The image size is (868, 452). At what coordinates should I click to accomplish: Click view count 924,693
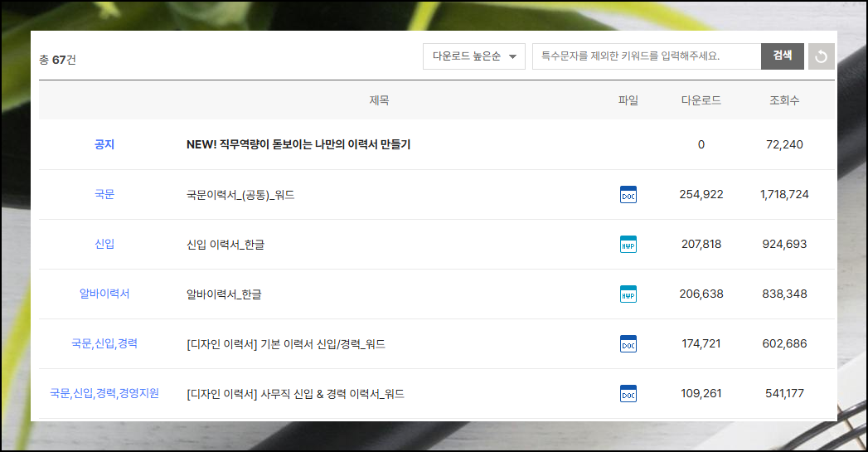[784, 245]
